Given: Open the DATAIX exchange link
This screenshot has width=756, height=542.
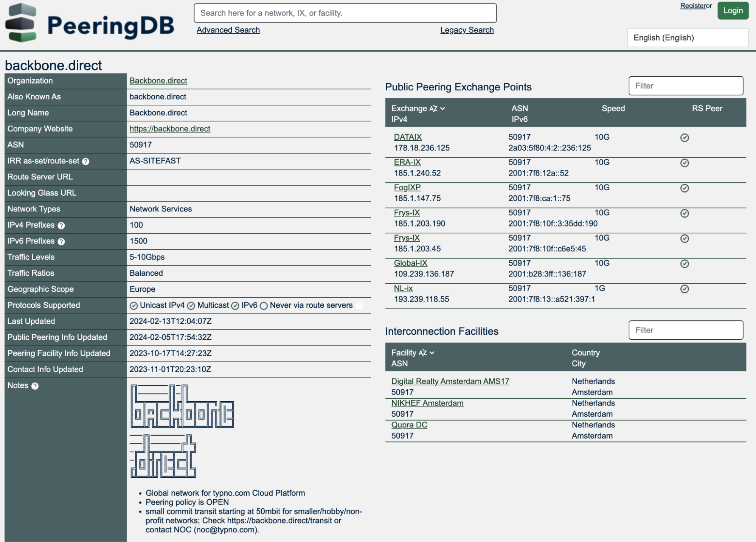Looking at the screenshot, I should pyautogui.click(x=407, y=137).
